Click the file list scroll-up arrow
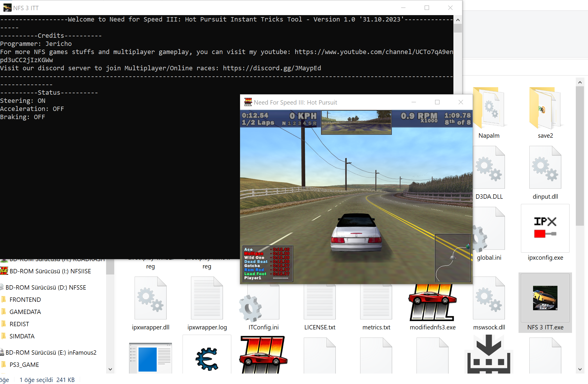 [580, 82]
